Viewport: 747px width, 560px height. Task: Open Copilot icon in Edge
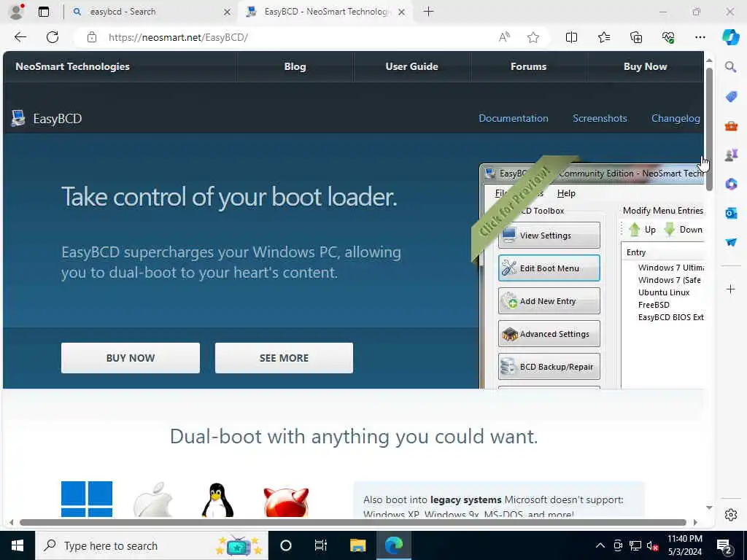click(x=730, y=37)
